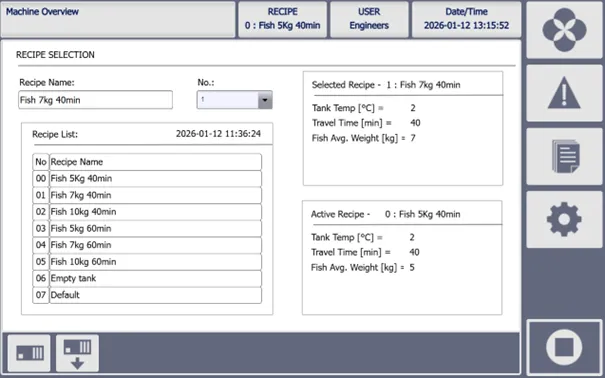Image resolution: width=605 pixels, height=378 pixels.
Task: Click the No column header
Action: [x=41, y=162]
